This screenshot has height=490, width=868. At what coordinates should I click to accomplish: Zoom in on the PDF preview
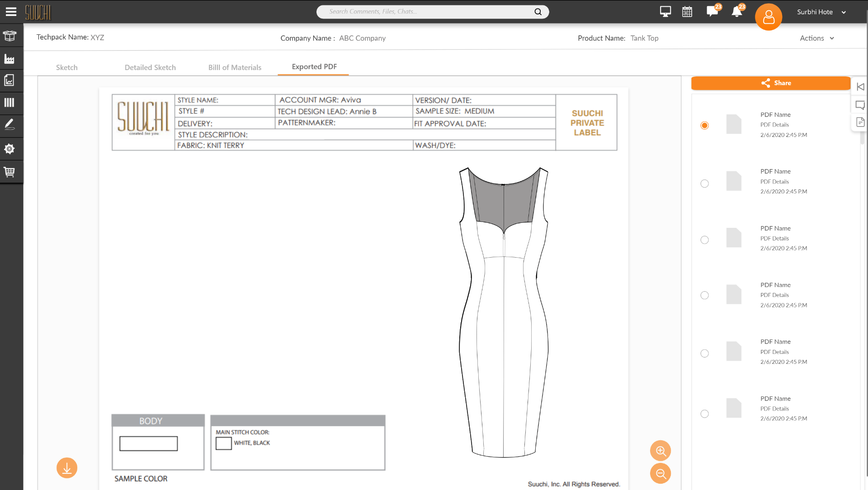660,451
